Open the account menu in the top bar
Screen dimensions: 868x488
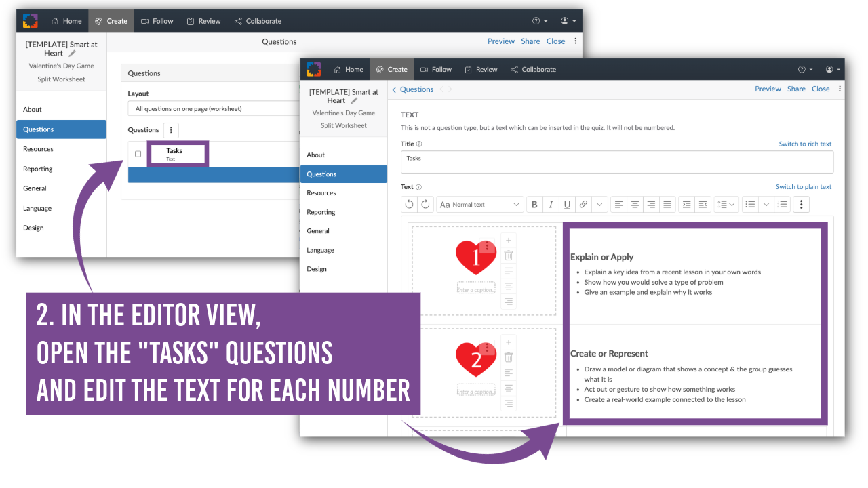click(x=831, y=69)
